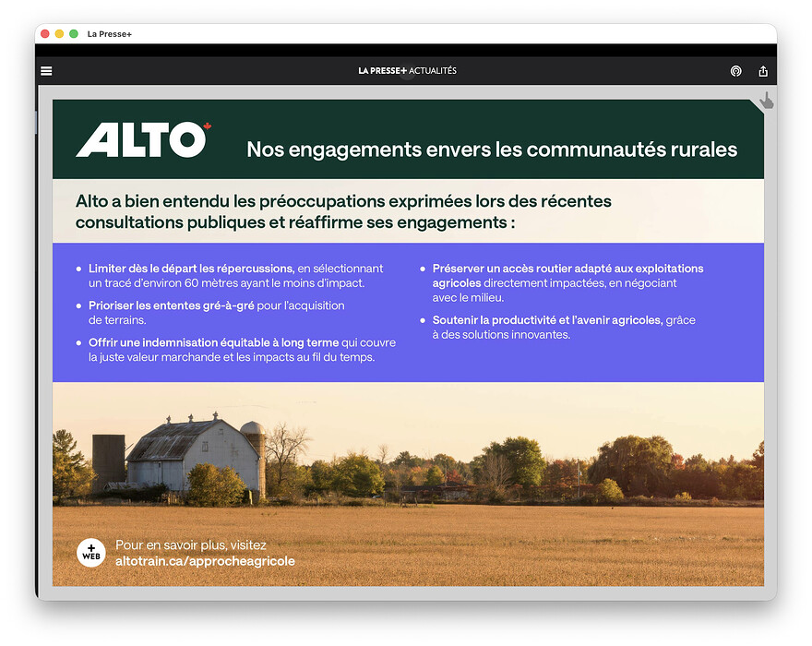Maximize the La Presse+ window

point(74,33)
